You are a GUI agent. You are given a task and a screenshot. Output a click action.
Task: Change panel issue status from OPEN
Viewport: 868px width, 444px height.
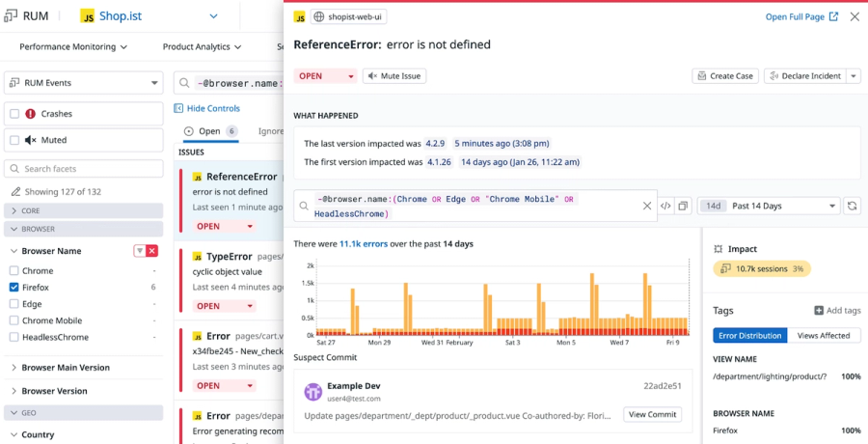coord(326,76)
